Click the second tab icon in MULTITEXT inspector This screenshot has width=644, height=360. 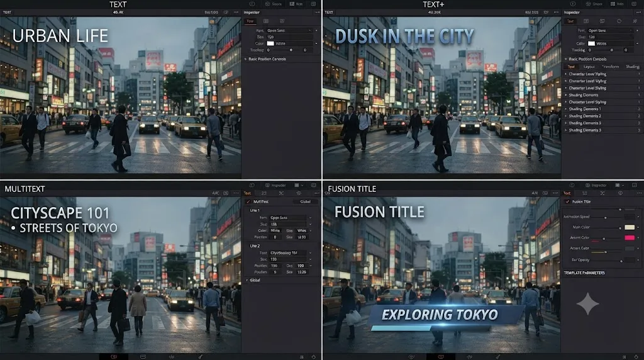click(264, 193)
